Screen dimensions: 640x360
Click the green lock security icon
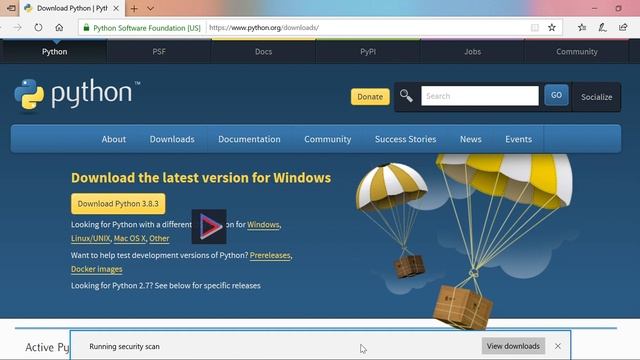pos(86,28)
